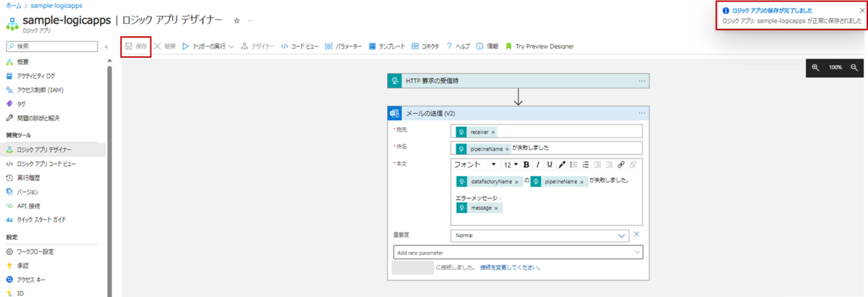Open 問題の診断と解決 in the sidebar
868x297 pixels.
33,117
